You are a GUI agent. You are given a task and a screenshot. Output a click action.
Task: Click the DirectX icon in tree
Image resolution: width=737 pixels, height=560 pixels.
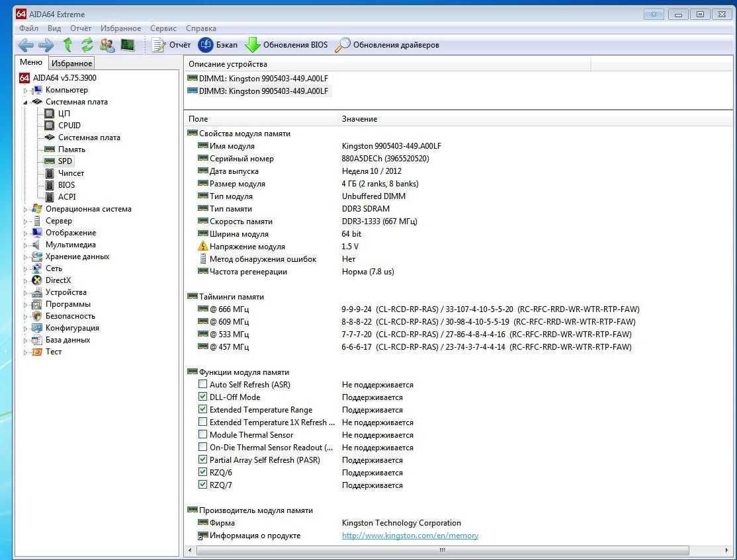point(37,280)
